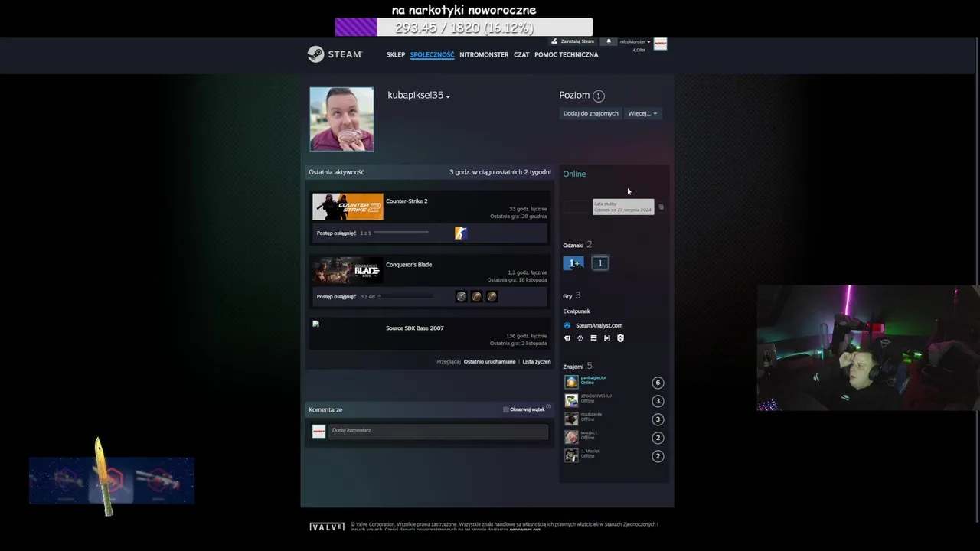Click the Dodaj komentarz input field
The image size is (980, 551).
tap(438, 432)
